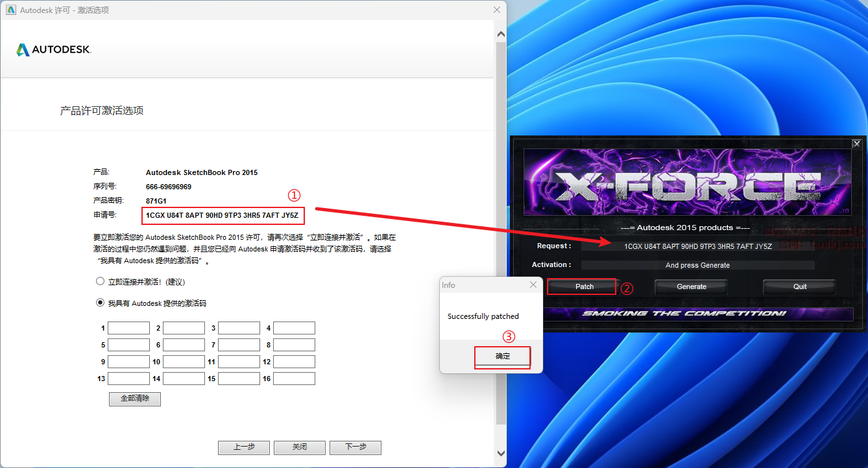Click the Activation field in X-Force window

pos(698,265)
